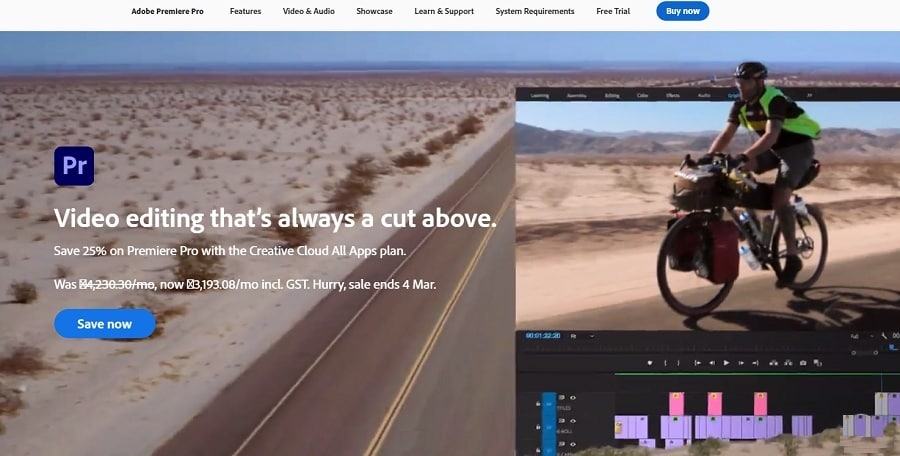Click the Save now button
Viewport: 900px width, 456px height.
click(104, 324)
